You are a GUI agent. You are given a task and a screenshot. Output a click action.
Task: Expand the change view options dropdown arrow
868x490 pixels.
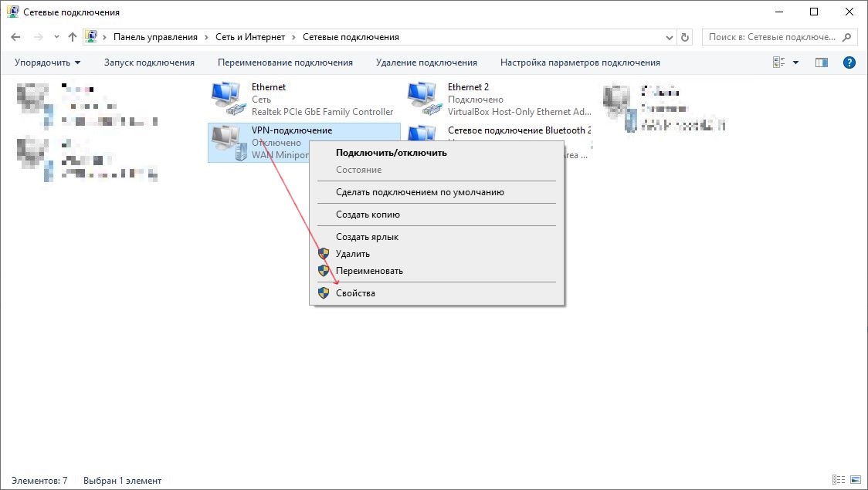796,63
